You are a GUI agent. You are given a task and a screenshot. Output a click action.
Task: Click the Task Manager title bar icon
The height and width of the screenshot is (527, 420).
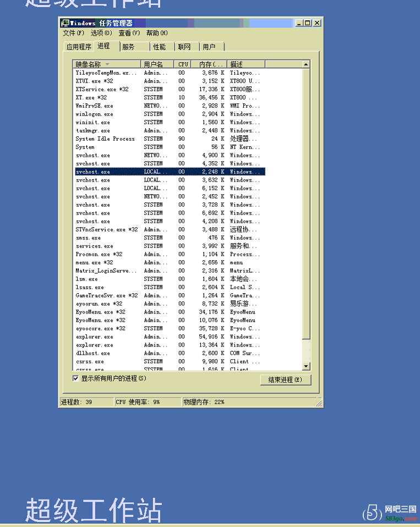pyautogui.click(x=65, y=23)
